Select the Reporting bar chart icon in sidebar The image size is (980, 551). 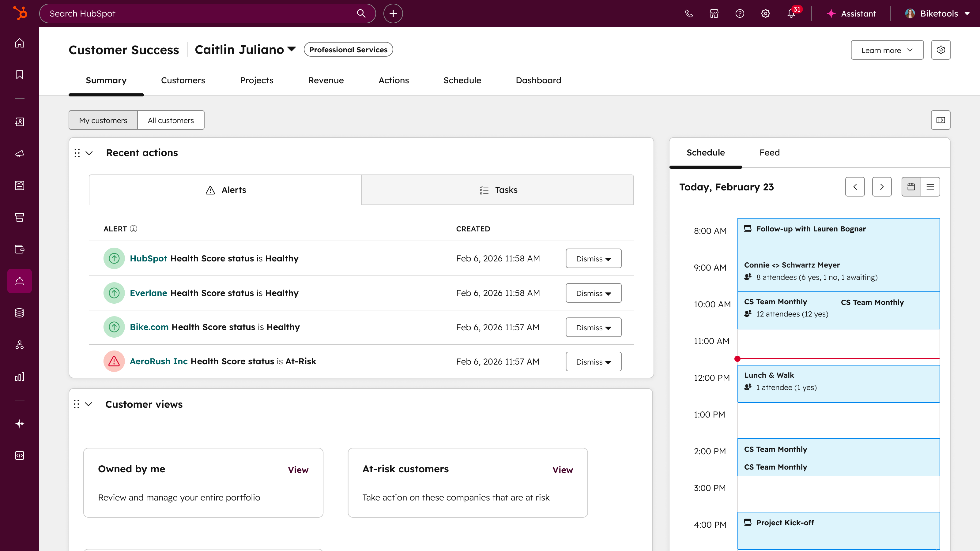tap(19, 377)
